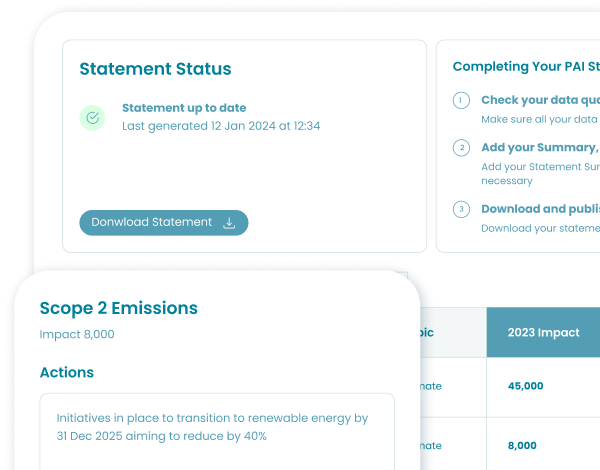Screen dimensions: 600x470
Task: Click 'Check your data' step title
Action: pyautogui.click(x=540, y=100)
